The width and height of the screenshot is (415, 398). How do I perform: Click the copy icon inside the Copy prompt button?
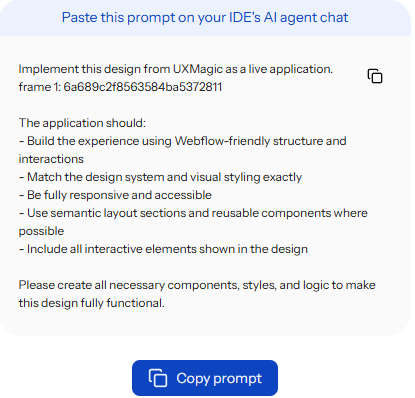158,378
